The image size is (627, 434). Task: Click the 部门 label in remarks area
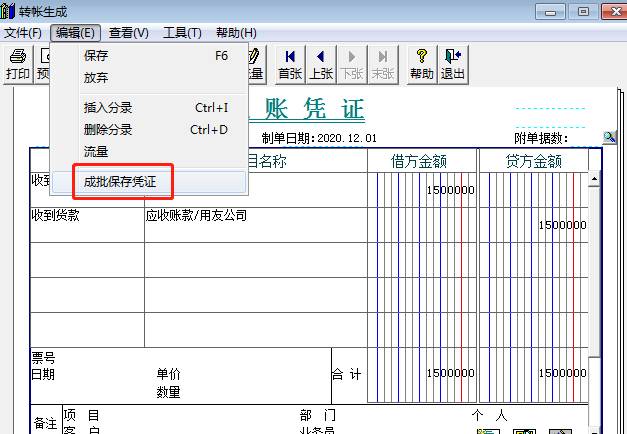tap(318, 415)
